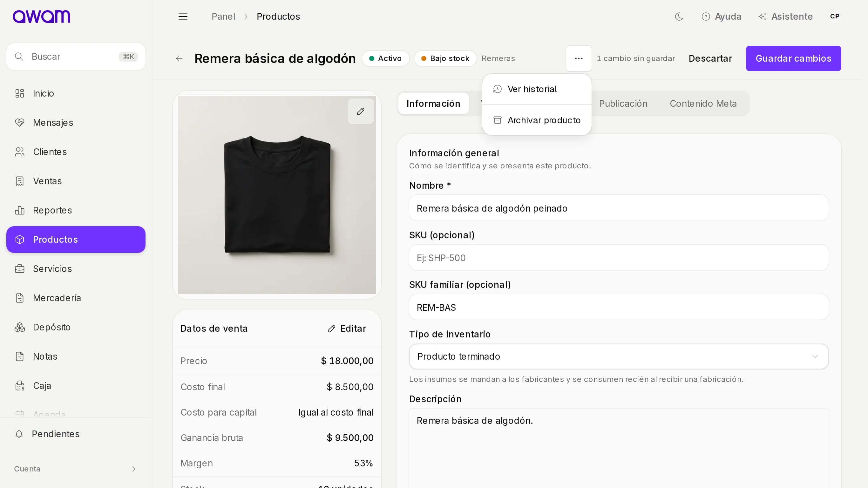The height and width of the screenshot is (488, 868).
Task: Click Descartar to discard changes
Action: (x=710, y=59)
